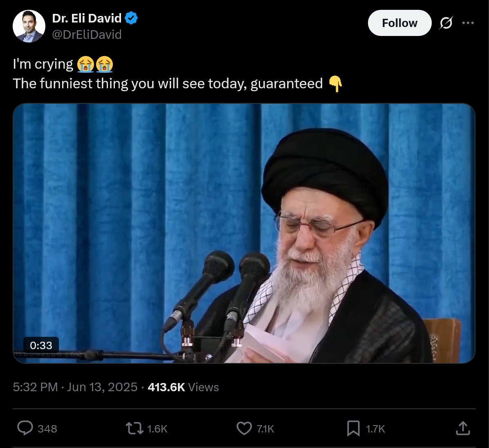This screenshot has width=489, height=448.
Task: Click the blue verified checkmark badge
Action: 131,18
